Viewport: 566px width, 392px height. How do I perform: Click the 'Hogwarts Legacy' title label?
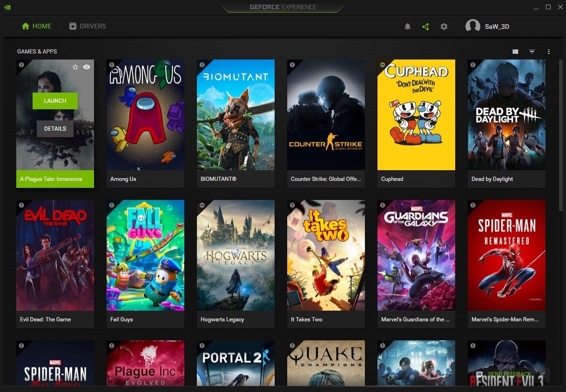222,319
